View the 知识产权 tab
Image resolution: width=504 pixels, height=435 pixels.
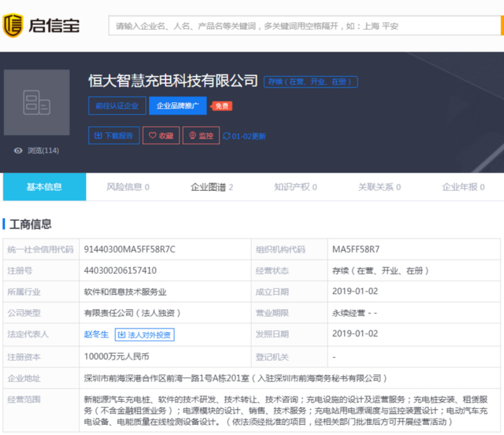[x=290, y=187]
